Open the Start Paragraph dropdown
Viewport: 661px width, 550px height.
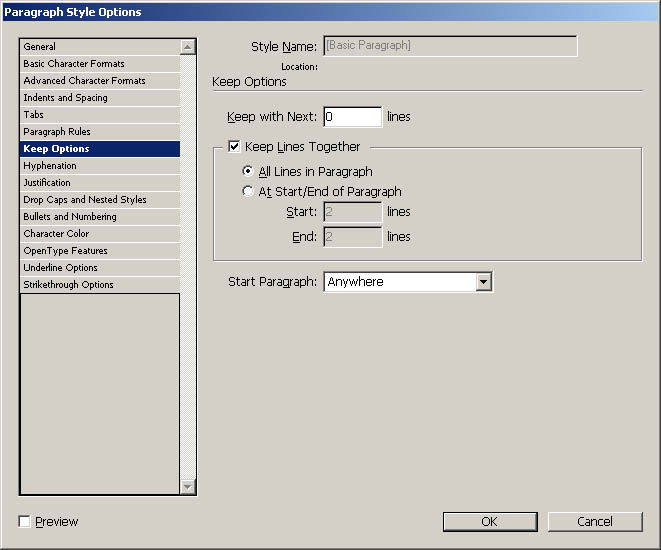(408, 282)
